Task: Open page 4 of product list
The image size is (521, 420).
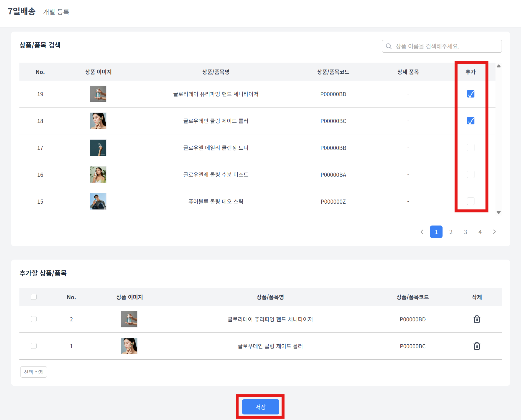Action: pos(480,232)
